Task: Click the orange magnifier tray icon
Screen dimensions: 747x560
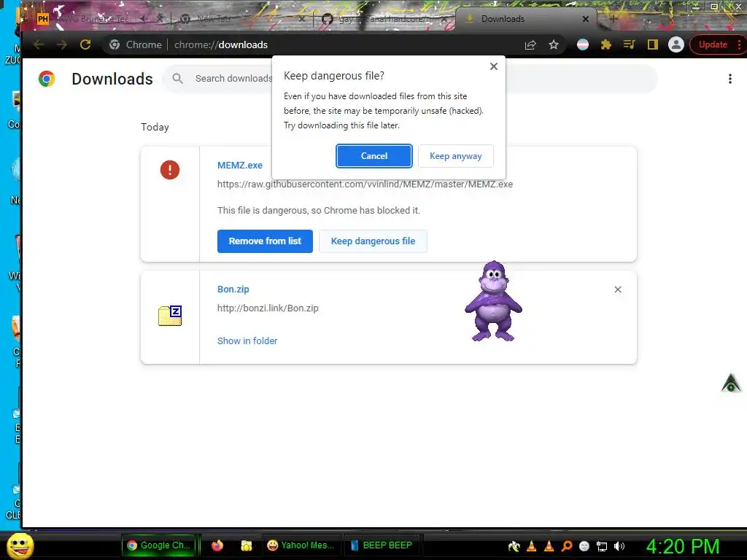Action: pyautogui.click(x=566, y=546)
